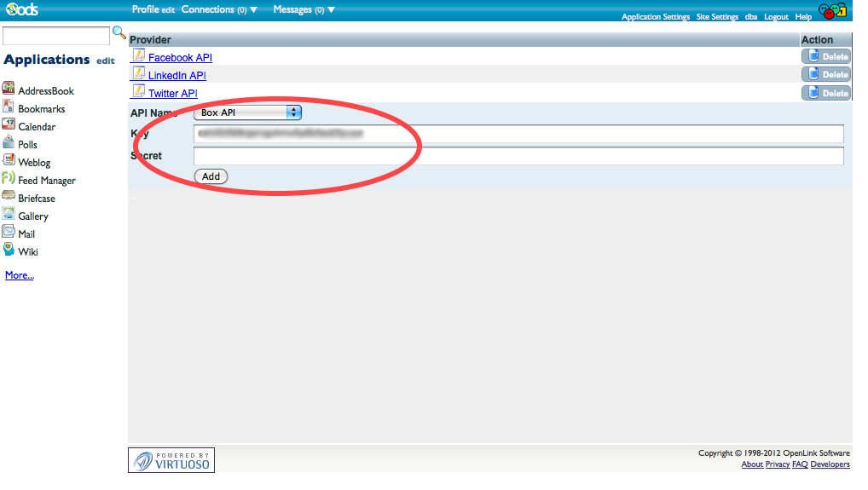
Task: Go to Site Settings
Action: pyautogui.click(x=717, y=17)
